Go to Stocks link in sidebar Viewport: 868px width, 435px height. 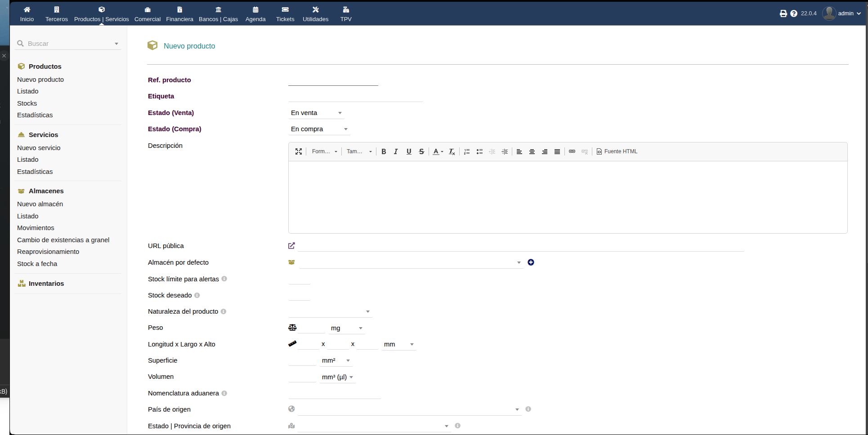27,103
